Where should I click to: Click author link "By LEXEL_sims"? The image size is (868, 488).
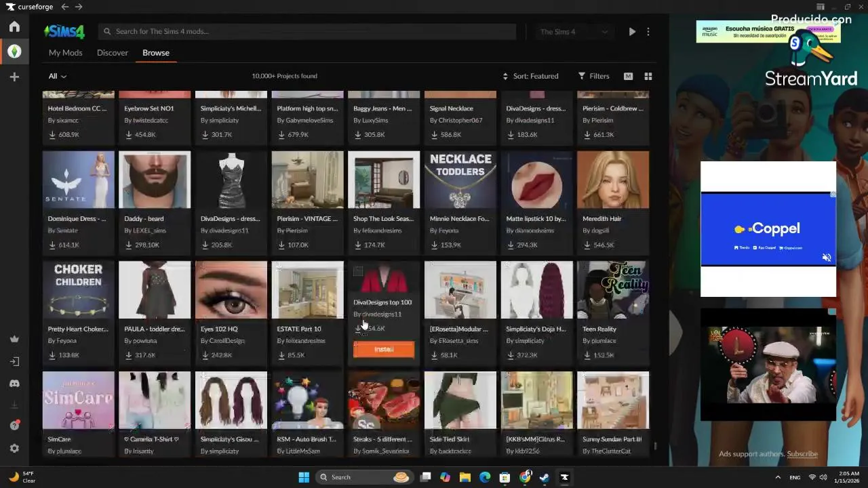click(x=145, y=230)
